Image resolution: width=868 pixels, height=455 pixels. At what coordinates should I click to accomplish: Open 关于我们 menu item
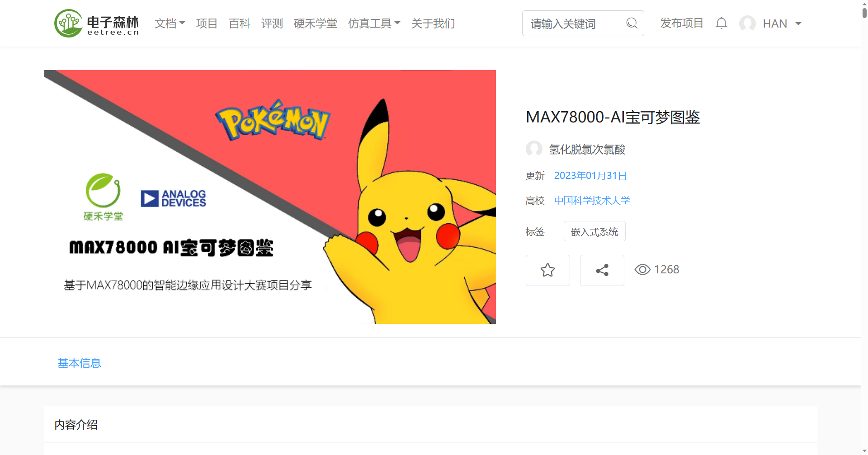click(433, 23)
